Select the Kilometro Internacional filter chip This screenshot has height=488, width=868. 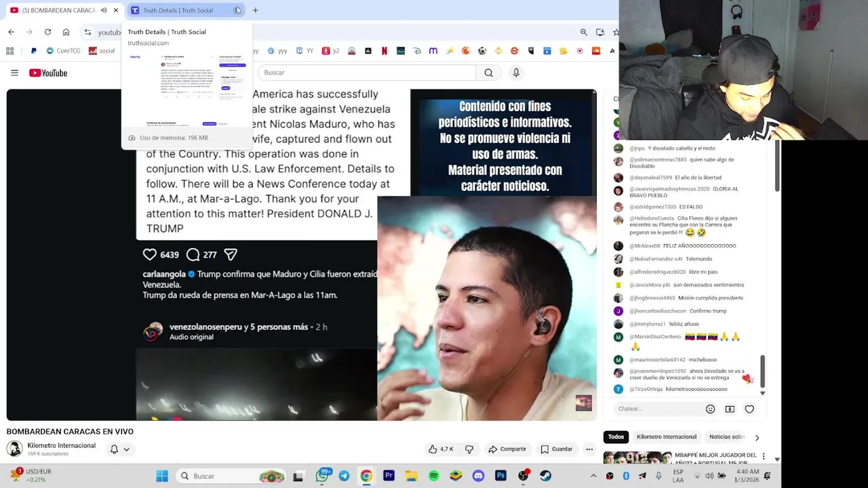667,436
